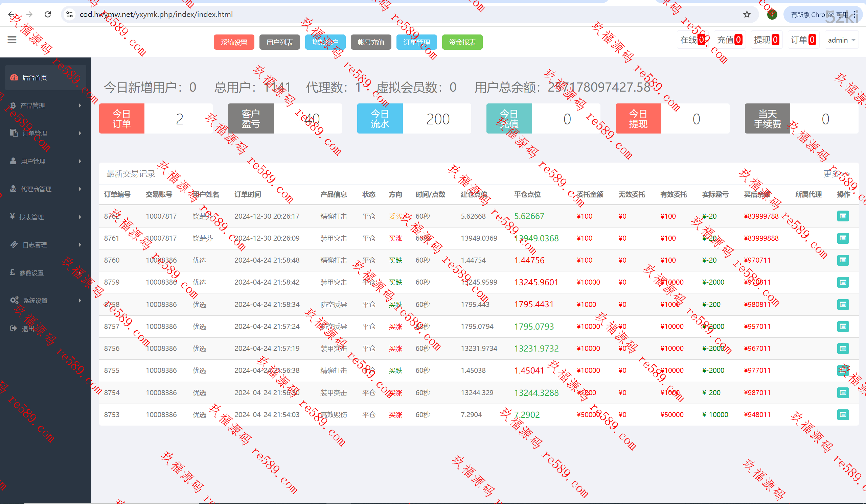Open detail icon for order 8759
This screenshot has width=866, height=504.
[x=843, y=282]
